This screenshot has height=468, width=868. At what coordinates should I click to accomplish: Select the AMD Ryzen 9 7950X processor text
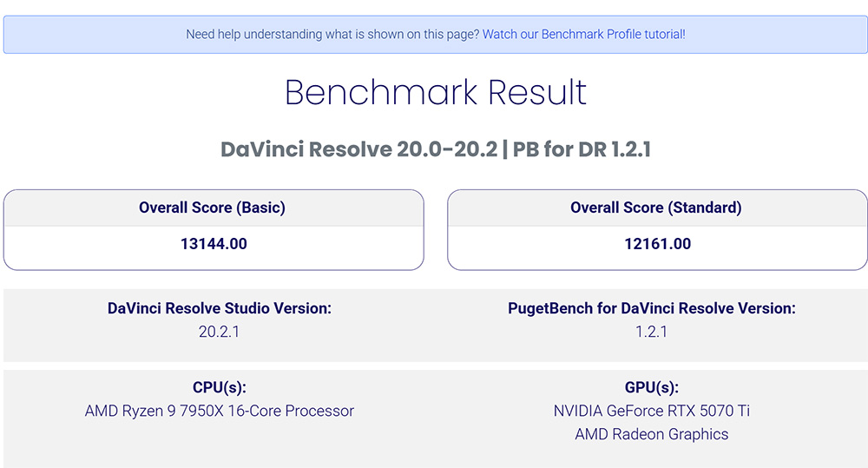(x=220, y=412)
